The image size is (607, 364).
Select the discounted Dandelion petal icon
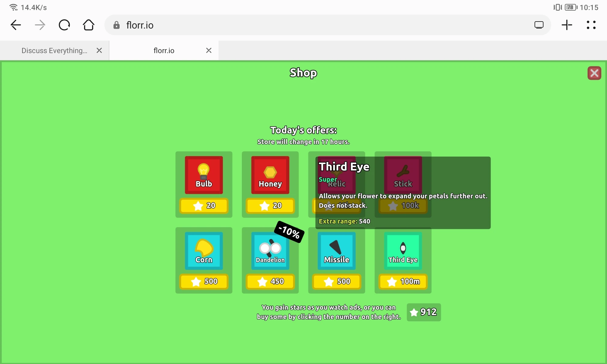click(270, 251)
